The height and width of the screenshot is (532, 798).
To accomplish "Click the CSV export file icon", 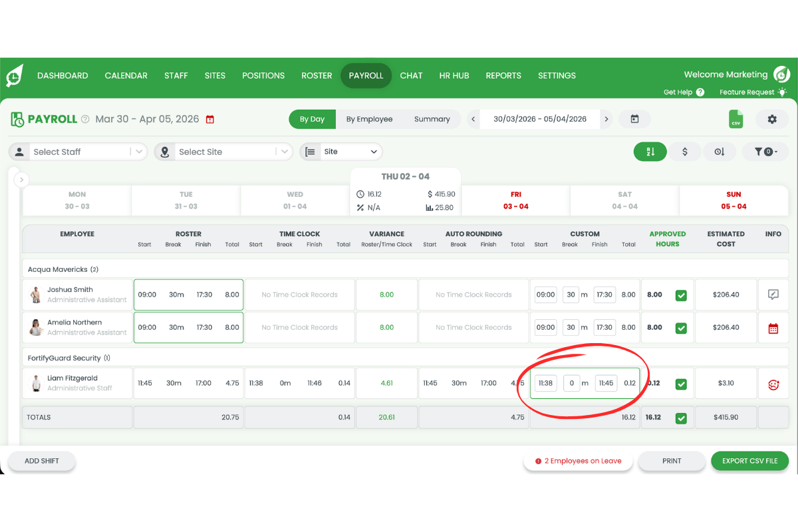I will pyautogui.click(x=735, y=119).
